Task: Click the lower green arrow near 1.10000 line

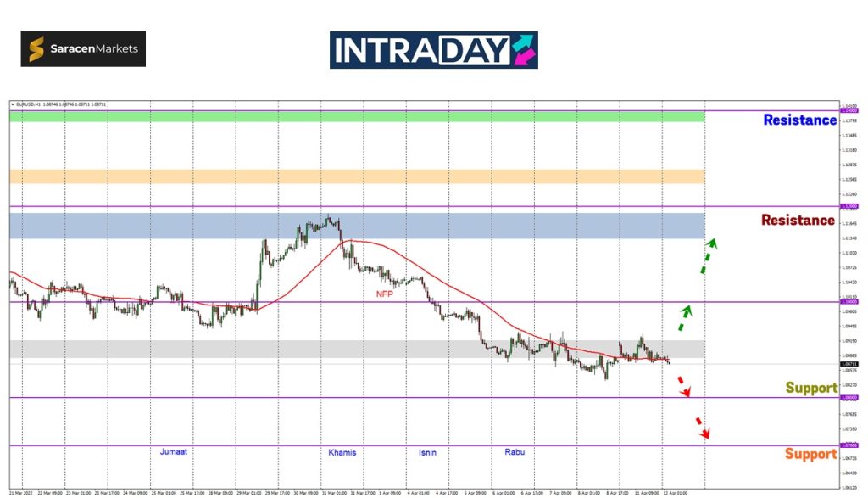Action: [x=683, y=318]
